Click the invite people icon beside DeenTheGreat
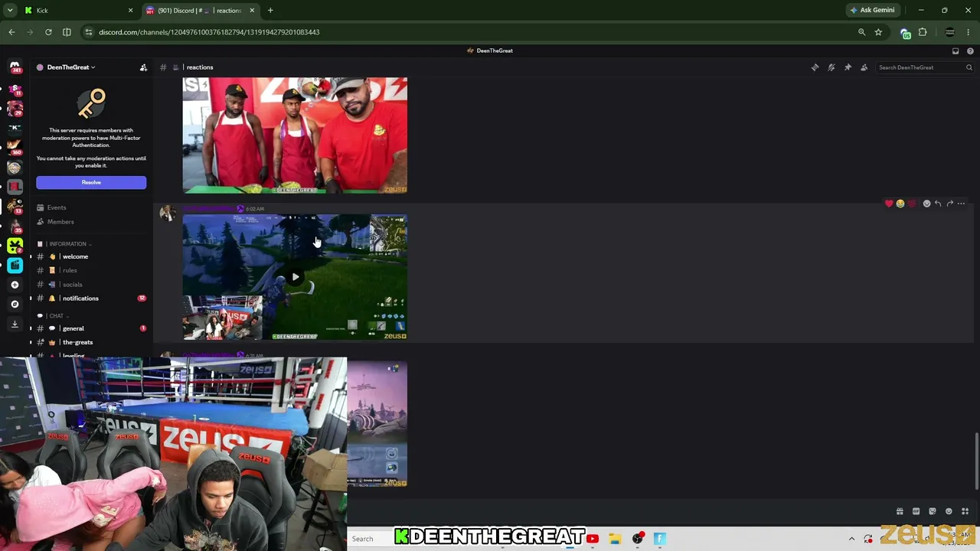Image resolution: width=980 pixels, height=551 pixels. [143, 67]
